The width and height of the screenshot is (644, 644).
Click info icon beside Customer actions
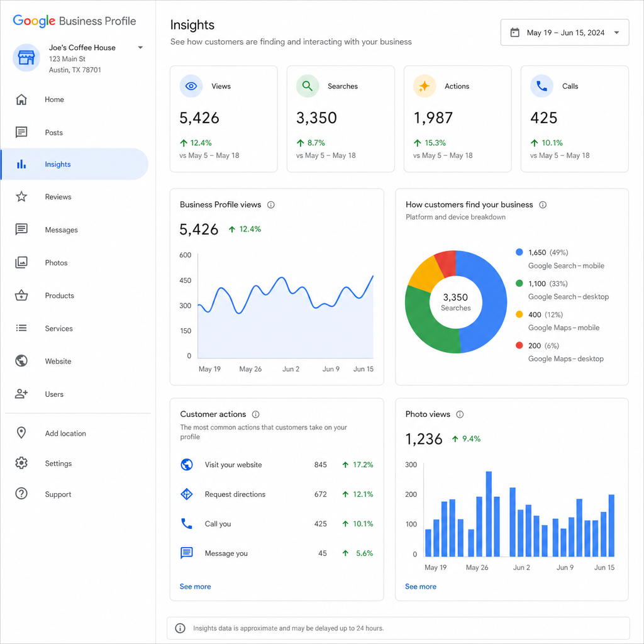[x=256, y=414]
